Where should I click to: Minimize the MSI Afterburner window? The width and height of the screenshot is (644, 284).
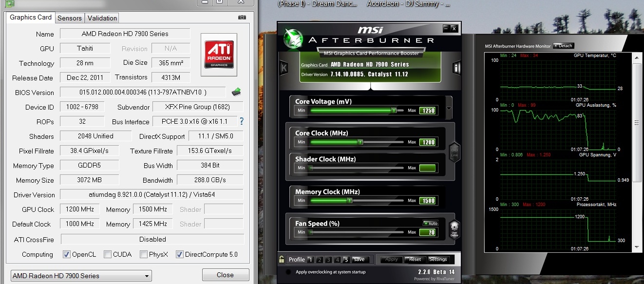click(445, 28)
